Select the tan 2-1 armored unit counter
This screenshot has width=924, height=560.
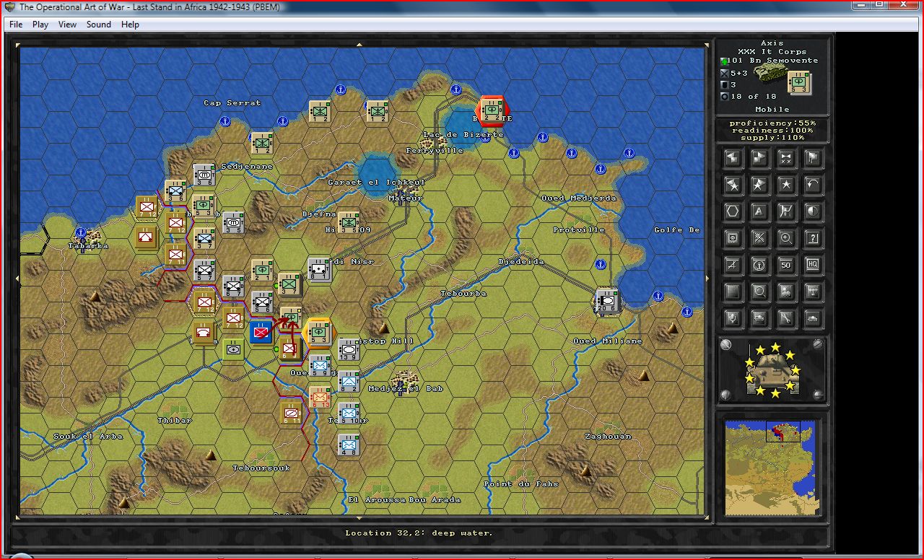coord(262,270)
